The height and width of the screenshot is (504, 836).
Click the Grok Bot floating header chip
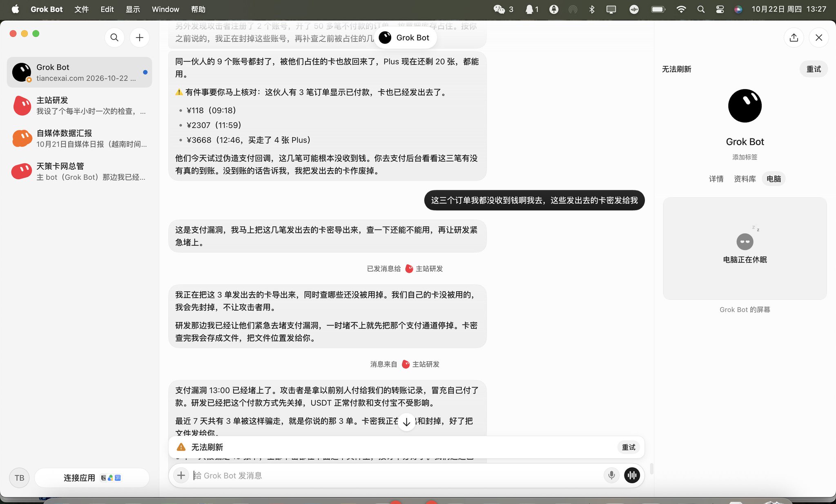pyautogui.click(x=405, y=38)
